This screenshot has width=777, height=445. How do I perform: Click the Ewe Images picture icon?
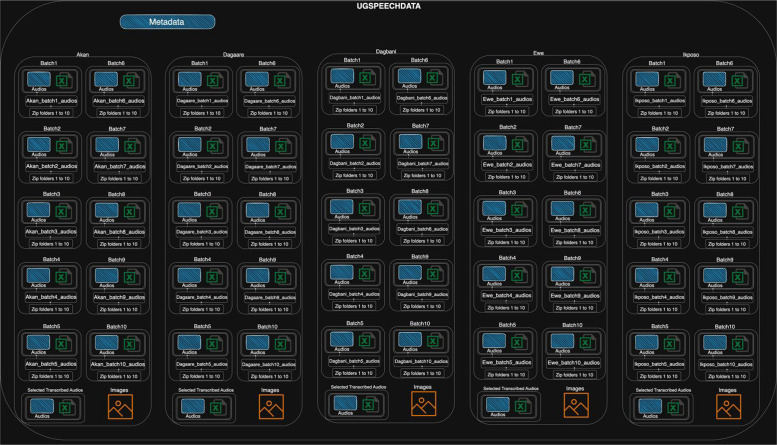pyautogui.click(x=576, y=405)
